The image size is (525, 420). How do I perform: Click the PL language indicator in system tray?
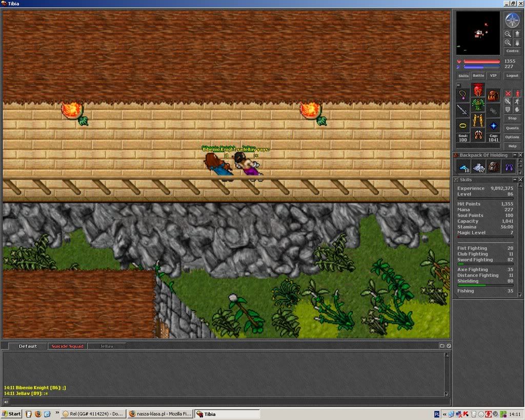[437, 414]
